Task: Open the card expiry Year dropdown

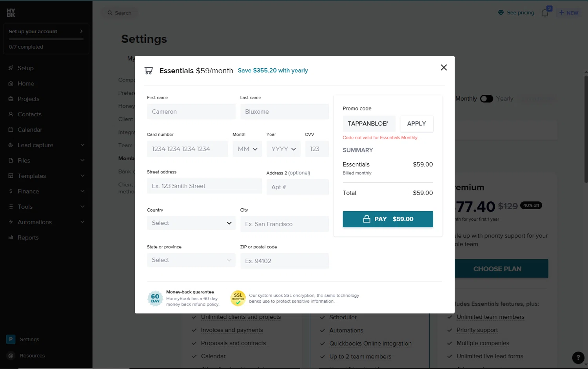Action: [283, 149]
